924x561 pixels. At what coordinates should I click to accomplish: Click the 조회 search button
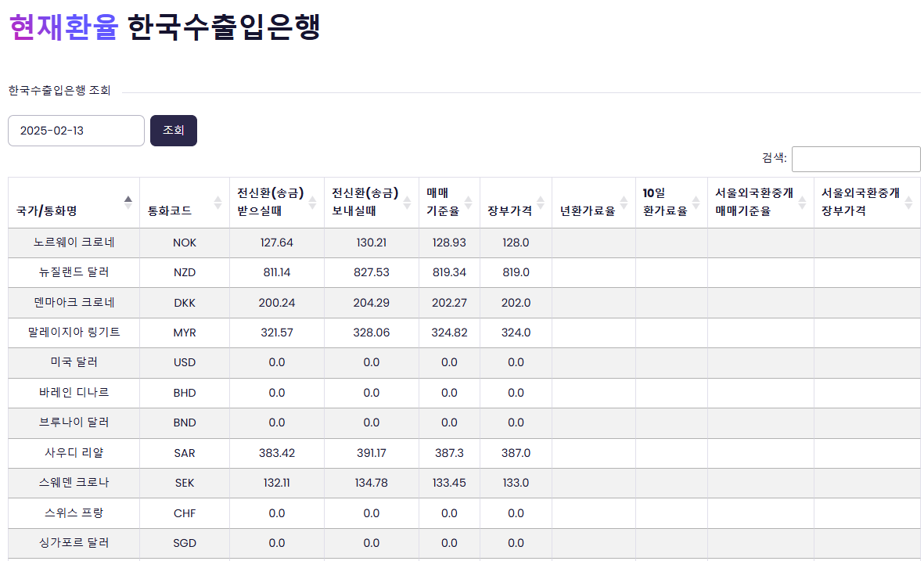point(173,130)
